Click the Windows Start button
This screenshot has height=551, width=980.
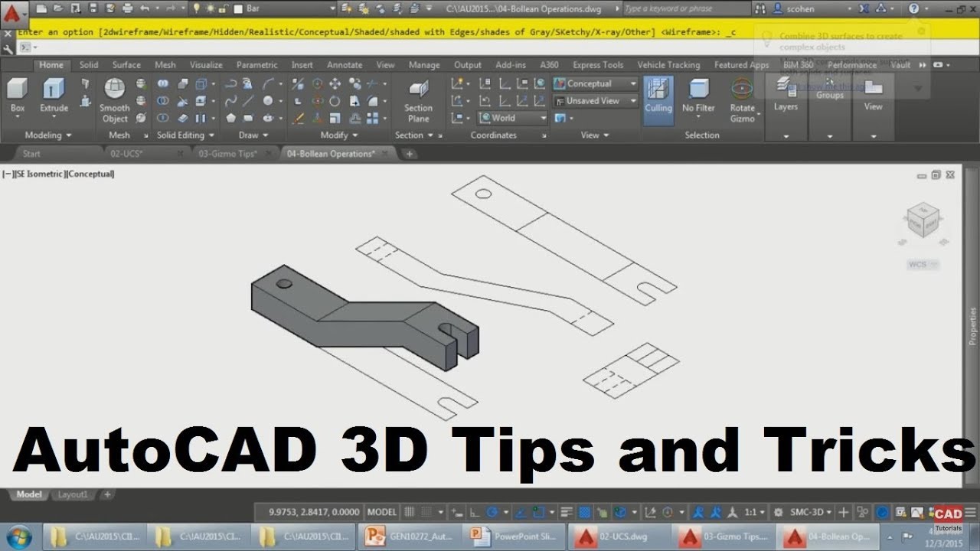coord(17,536)
